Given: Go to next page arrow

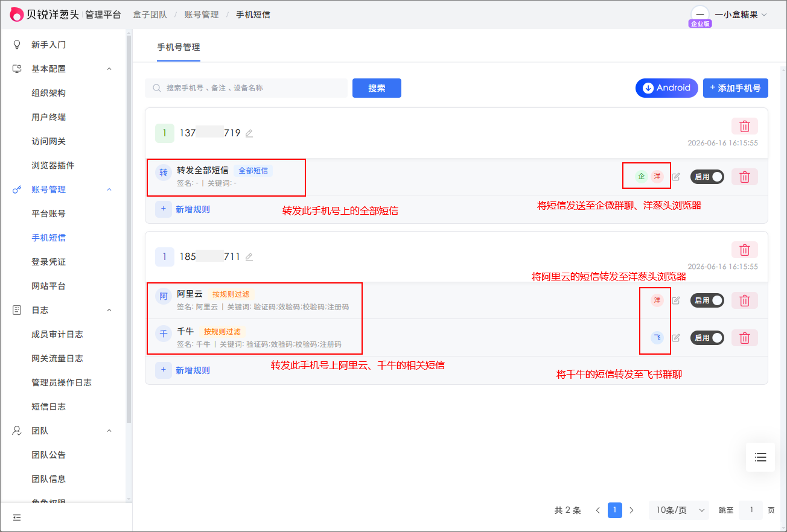Looking at the screenshot, I should pos(631,510).
